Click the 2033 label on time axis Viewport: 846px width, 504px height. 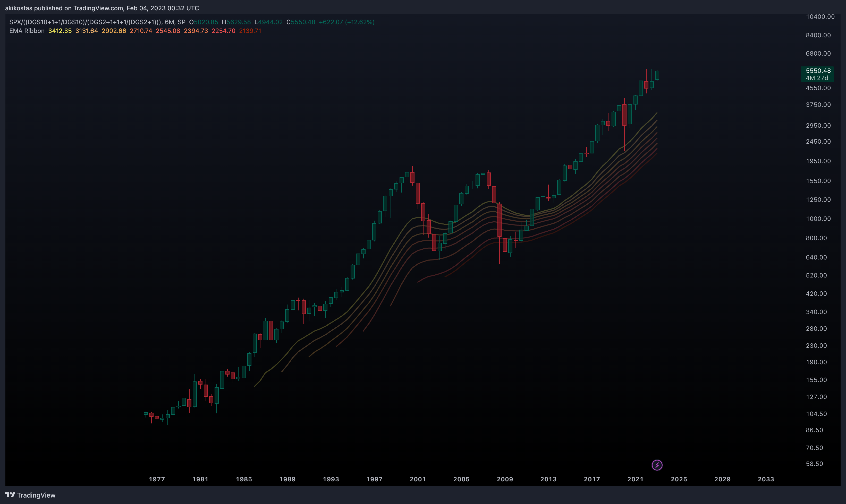pos(766,479)
